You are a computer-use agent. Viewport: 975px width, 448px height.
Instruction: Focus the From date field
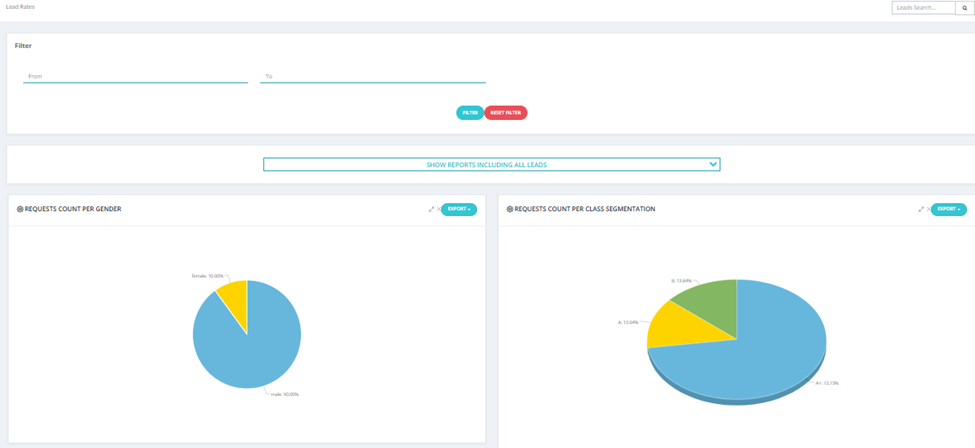[x=136, y=76]
